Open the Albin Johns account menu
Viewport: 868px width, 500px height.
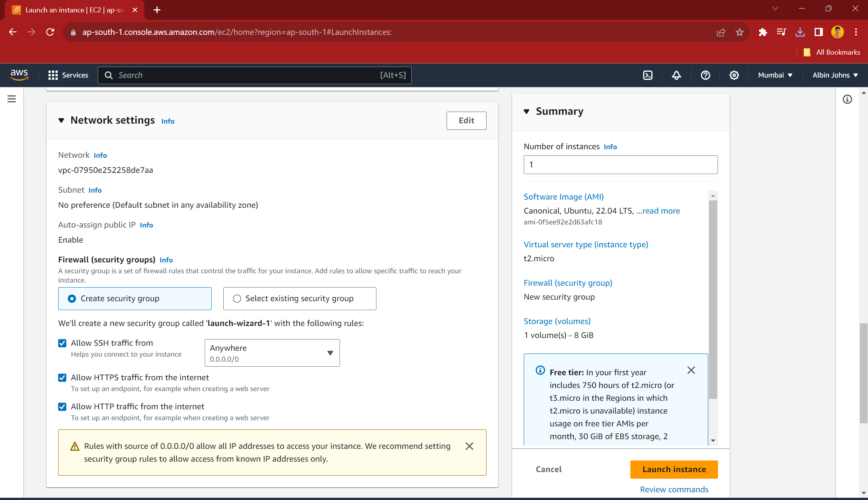tap(835, 75)
